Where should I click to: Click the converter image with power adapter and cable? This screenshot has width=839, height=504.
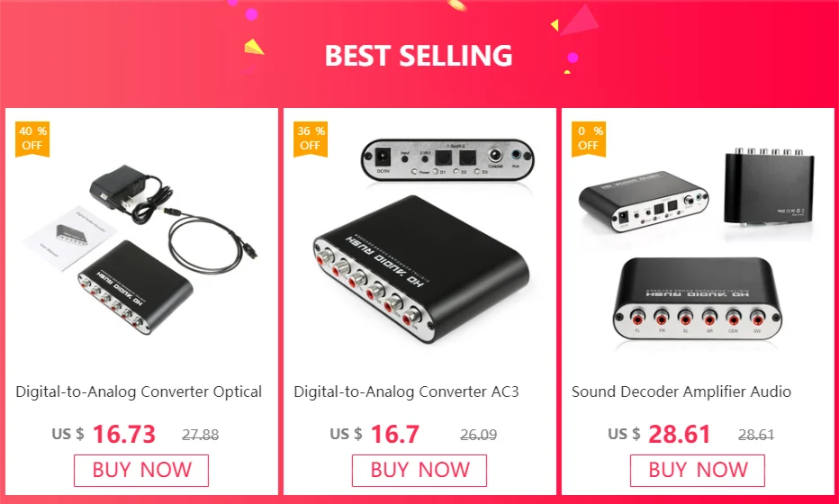[141, 247]
